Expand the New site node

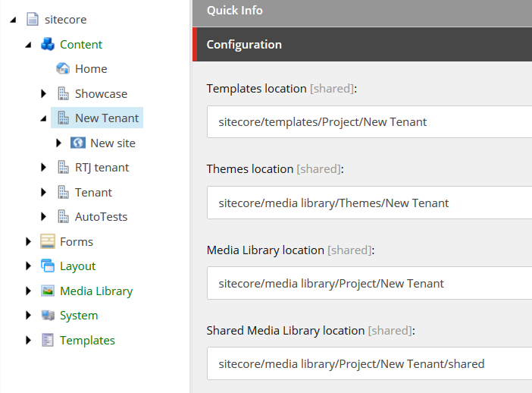coord(58,143)
